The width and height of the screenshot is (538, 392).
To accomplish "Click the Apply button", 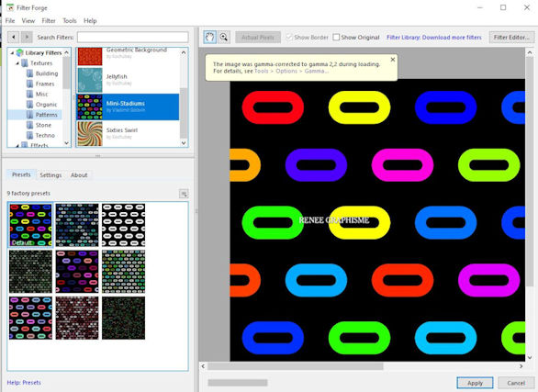I will coord(475,383).
